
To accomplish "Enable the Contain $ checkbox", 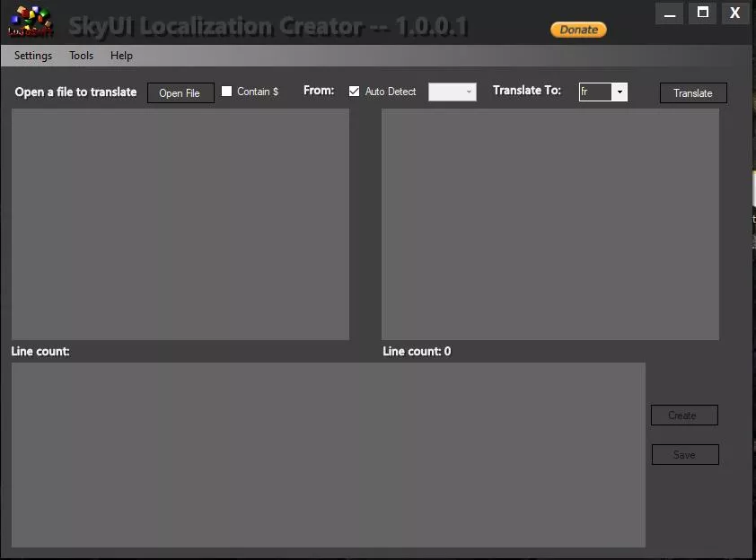I will [x=226, y=91].
